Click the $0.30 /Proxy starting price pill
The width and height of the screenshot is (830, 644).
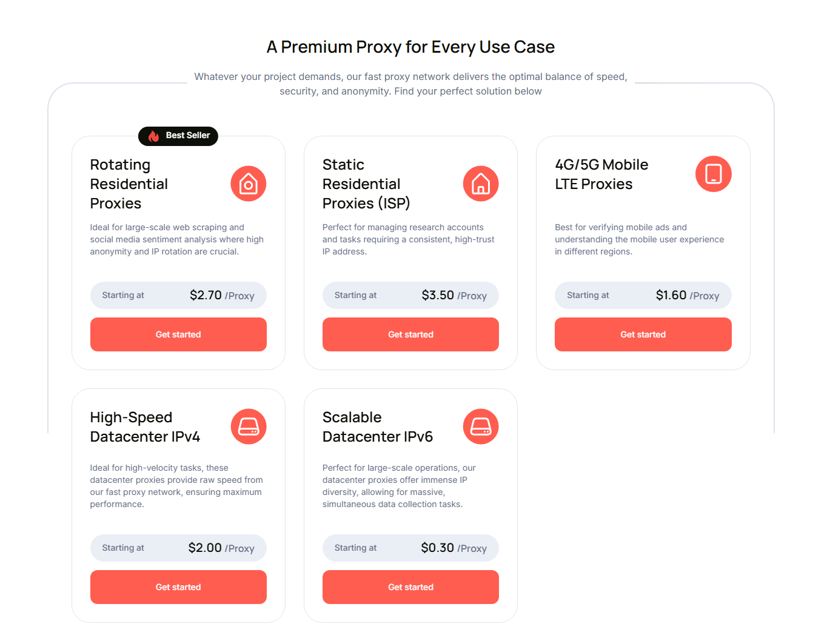[x=410, y=548]
